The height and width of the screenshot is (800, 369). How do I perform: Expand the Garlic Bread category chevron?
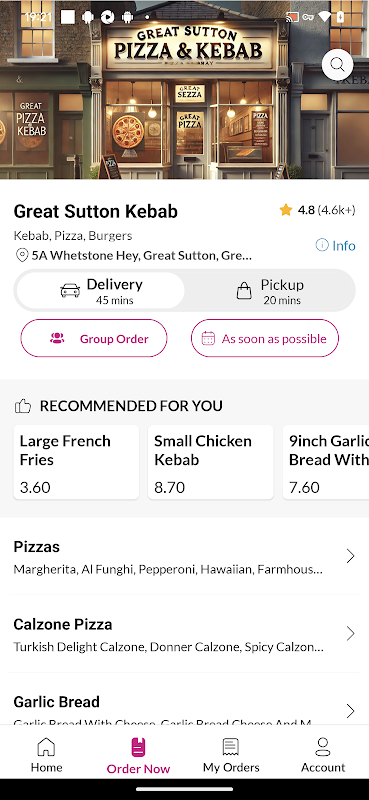coord(350,711)
